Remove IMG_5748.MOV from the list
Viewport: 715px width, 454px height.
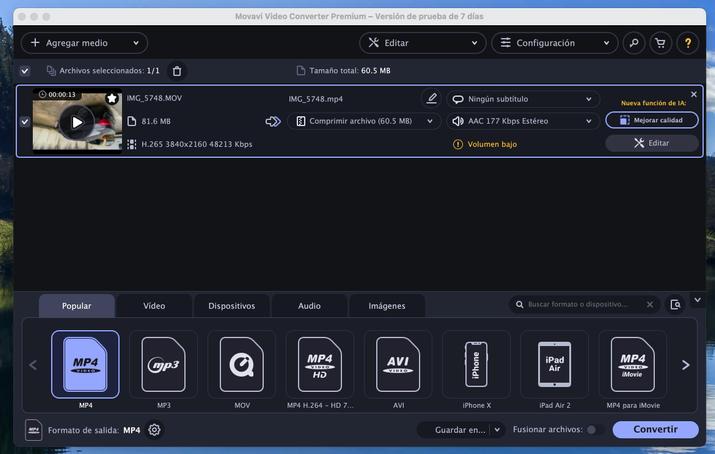pyautogui.click(x=694, y=94)
